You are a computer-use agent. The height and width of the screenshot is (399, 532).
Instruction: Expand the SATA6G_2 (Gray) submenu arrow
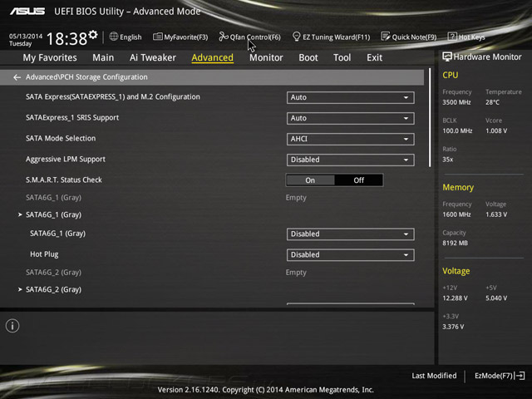20,289
